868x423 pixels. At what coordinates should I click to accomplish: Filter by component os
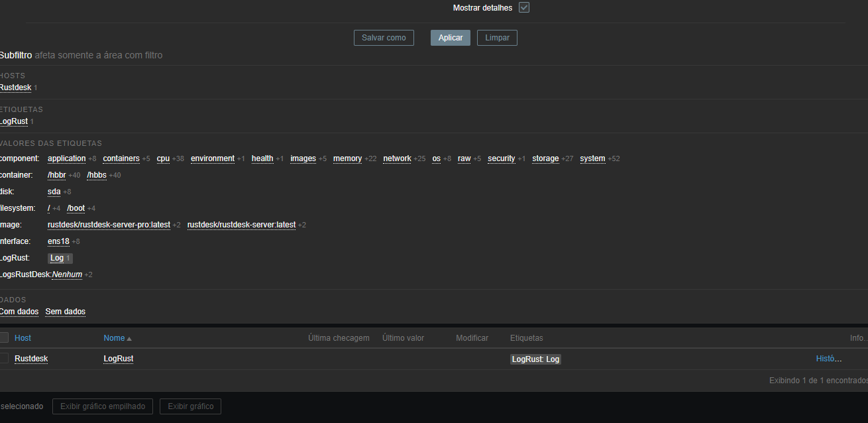436,158
